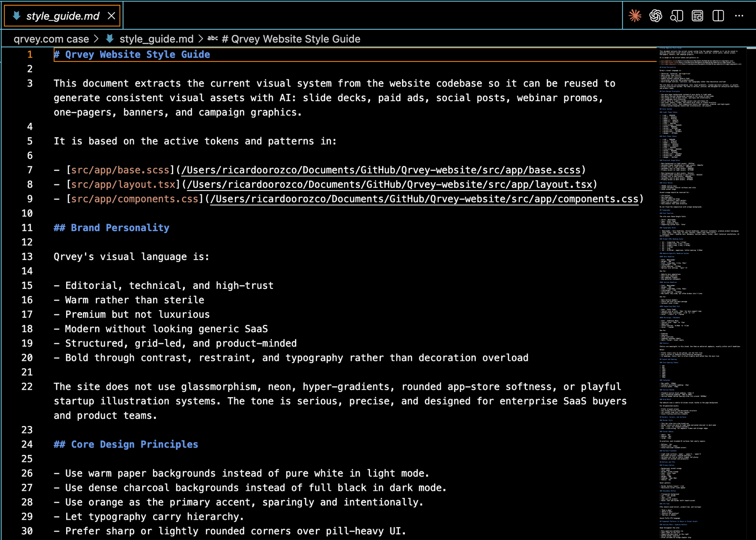756x540 pixels.
Task: Click the layout panel icon in editor toolbar
Action: (697, 16)
